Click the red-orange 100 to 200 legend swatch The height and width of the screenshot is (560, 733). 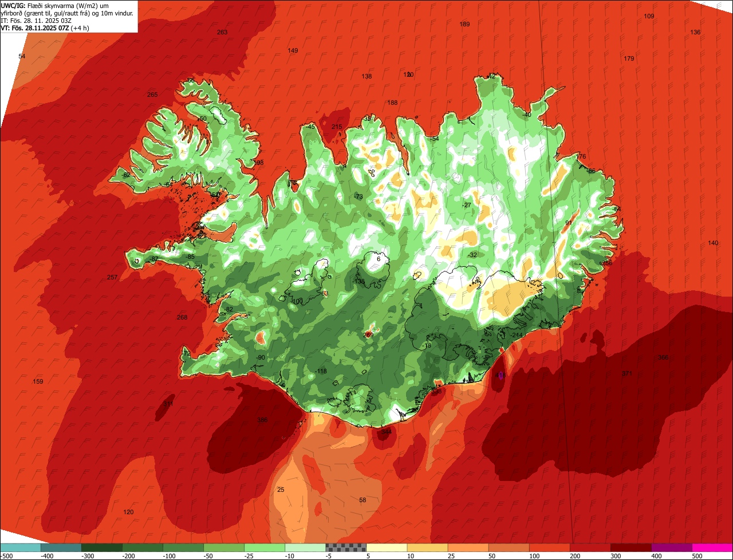coord(549,547)
